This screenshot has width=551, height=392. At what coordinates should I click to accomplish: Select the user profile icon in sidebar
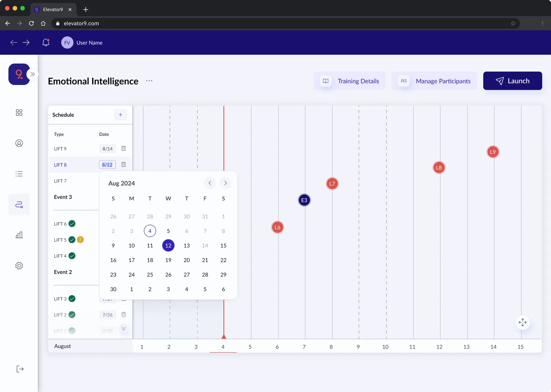pos(19,143)
